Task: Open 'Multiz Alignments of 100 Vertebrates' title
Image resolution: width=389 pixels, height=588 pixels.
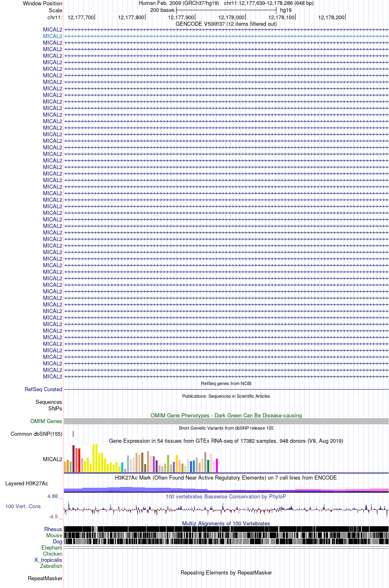Action: tap(226, 523)
